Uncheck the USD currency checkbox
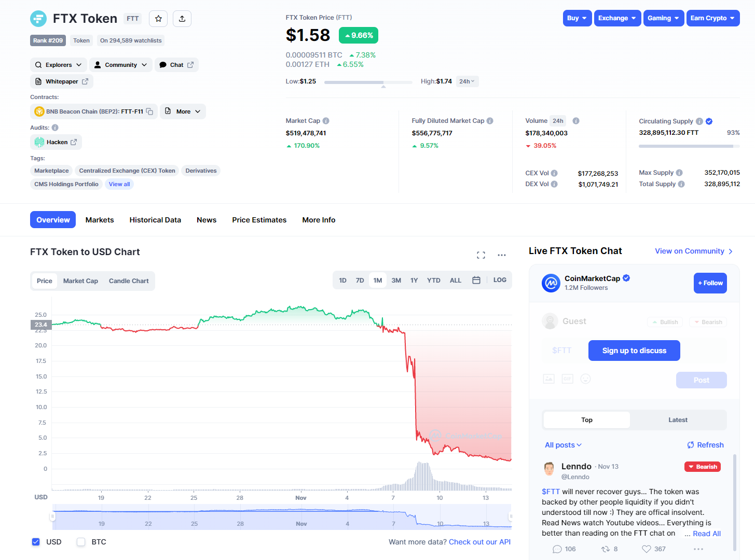 pyautogui.click(x=36, y=542)
